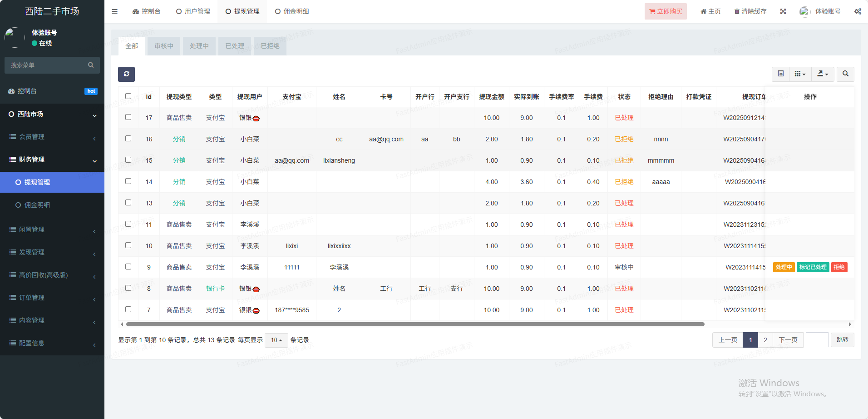Click the search icon in the sidebar menu search
Screen dimensions: 868x419
[x=91, y=65]
